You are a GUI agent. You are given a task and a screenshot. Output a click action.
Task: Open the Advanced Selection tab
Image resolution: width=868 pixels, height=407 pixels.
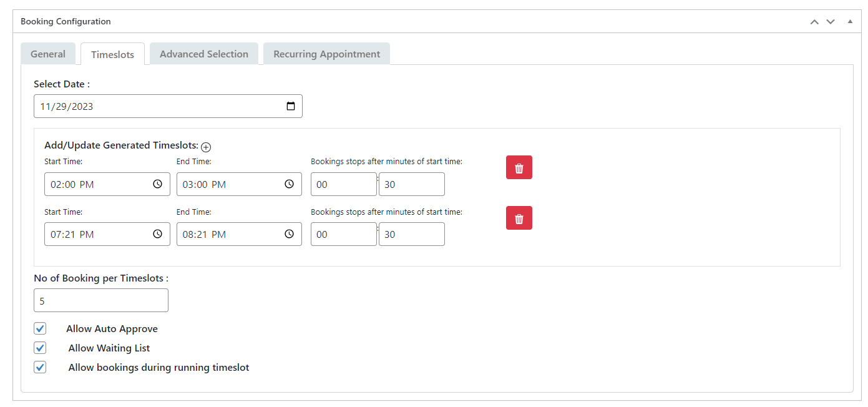click(204, 54)
